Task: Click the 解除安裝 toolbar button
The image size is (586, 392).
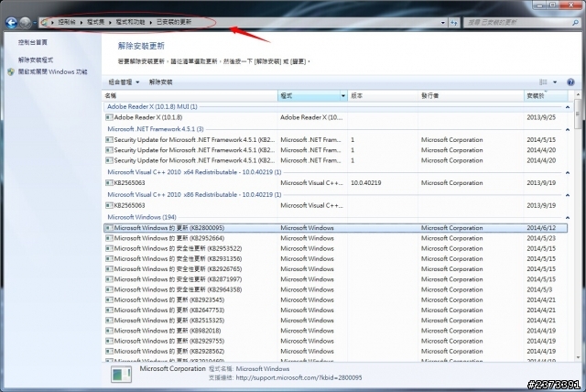Action: (161, 82)
